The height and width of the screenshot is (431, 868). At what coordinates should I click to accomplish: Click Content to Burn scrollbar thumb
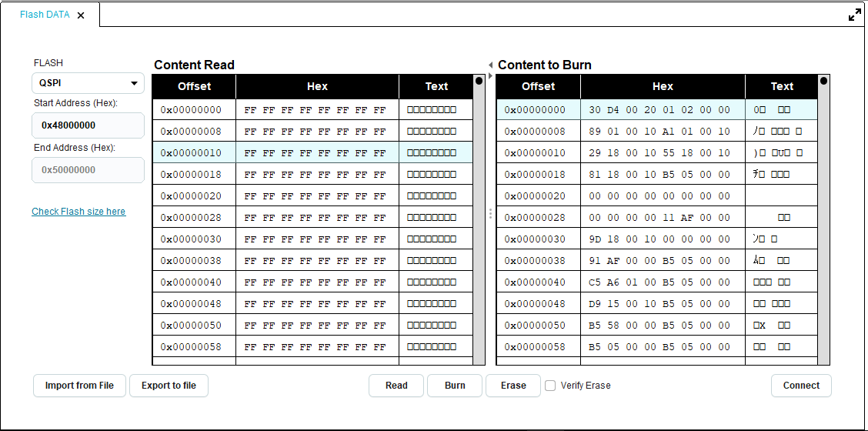click(823, 81)
